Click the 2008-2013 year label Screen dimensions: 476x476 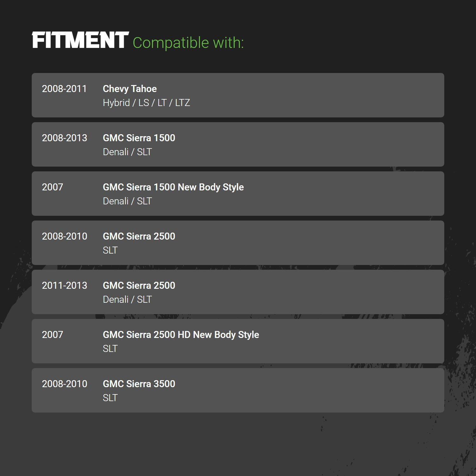point(64,138)
